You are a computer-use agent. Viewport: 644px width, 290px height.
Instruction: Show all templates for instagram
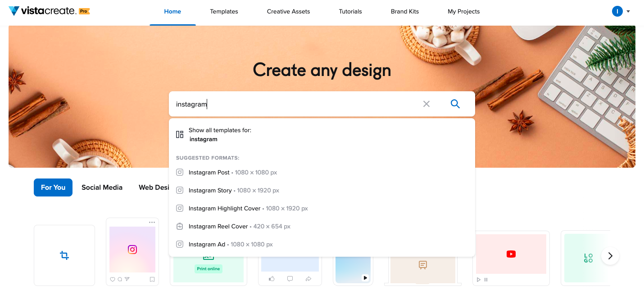click(220, 134)
